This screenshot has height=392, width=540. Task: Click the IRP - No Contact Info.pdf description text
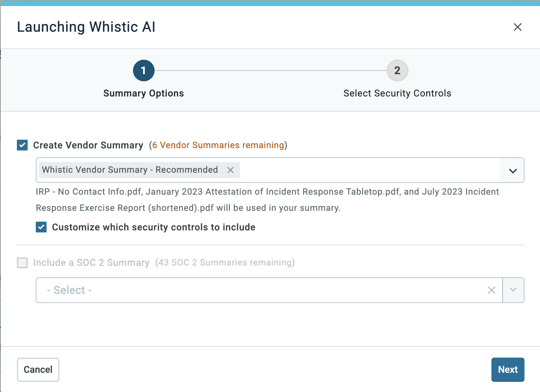pyautogui.click(x=267, y=200)
